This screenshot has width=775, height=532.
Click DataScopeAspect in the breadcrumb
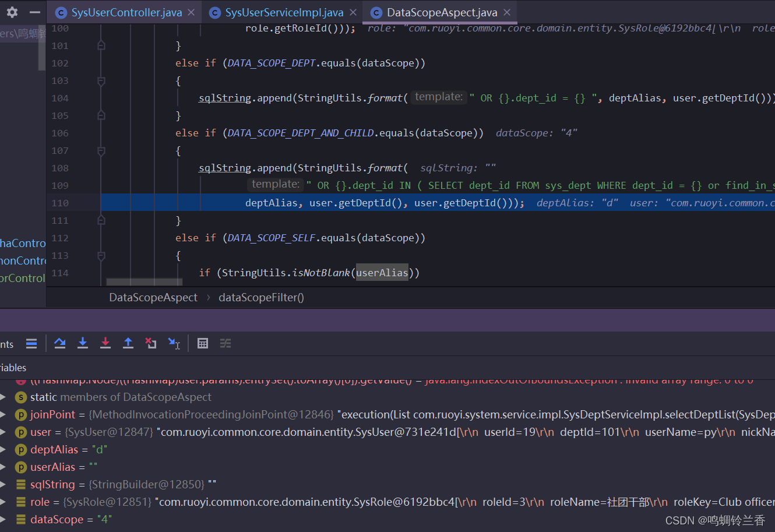click(x=153, y=297)
